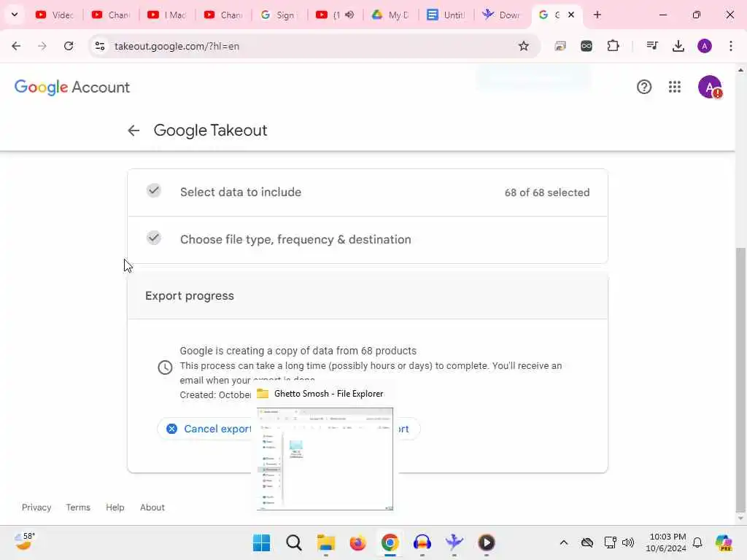Open the Help footer link
Image resolution: width=747 pixels, height=560 pixels.
tap(115, 507)
